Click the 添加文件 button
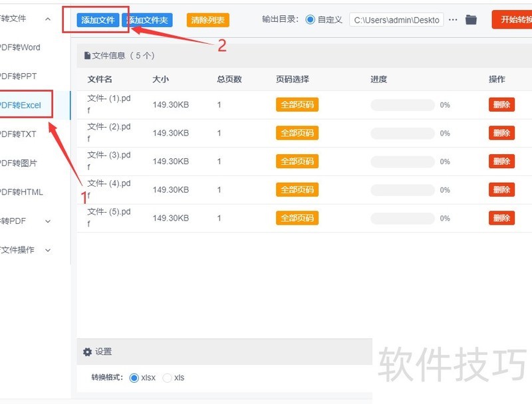Viewport: 532px width, 404px height. [x=98, y=20]
